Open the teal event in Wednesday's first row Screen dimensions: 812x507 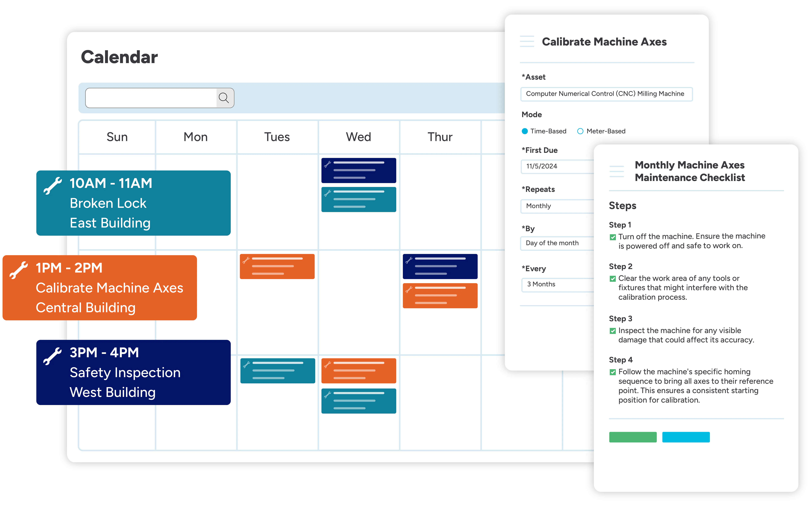pyautogui.click(x=358, y=200)
